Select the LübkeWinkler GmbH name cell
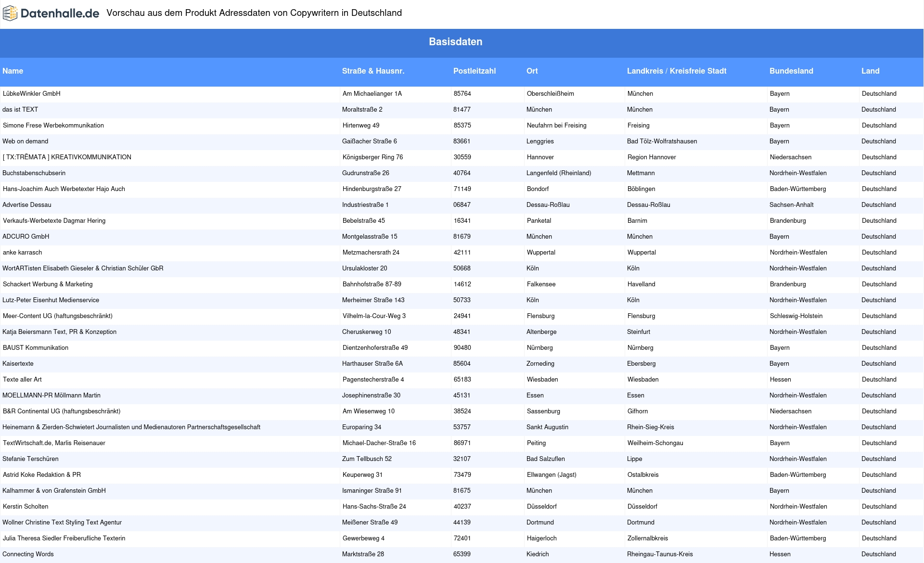Image resolution: width=924 pixels, height=563 pixels. pos(32,94)
